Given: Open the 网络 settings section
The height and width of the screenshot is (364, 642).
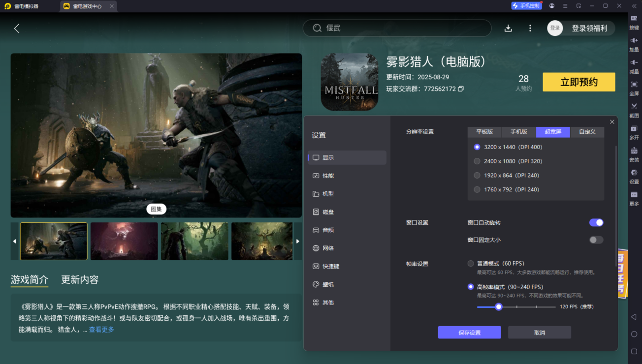Looking at the screenshot, I should [347, 248].
